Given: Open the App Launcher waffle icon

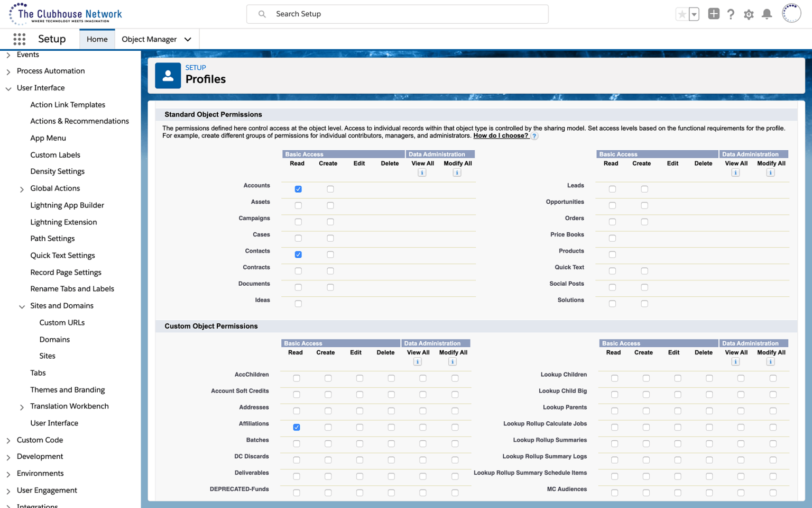Looking at the screenshot, I should click(19, 39).
